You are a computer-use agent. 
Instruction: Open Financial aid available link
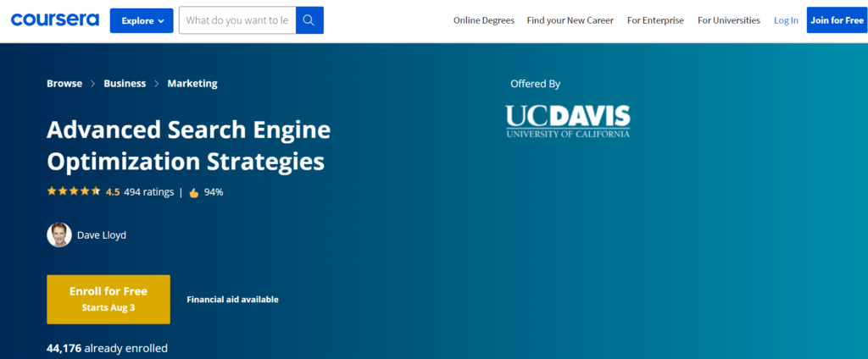pyautogui.click(x=232, y=300)
